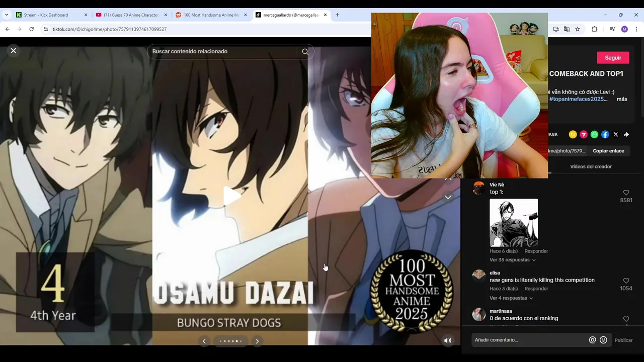Open the media controls icon
The image size is (644, 362).
(x=612, y=29)
